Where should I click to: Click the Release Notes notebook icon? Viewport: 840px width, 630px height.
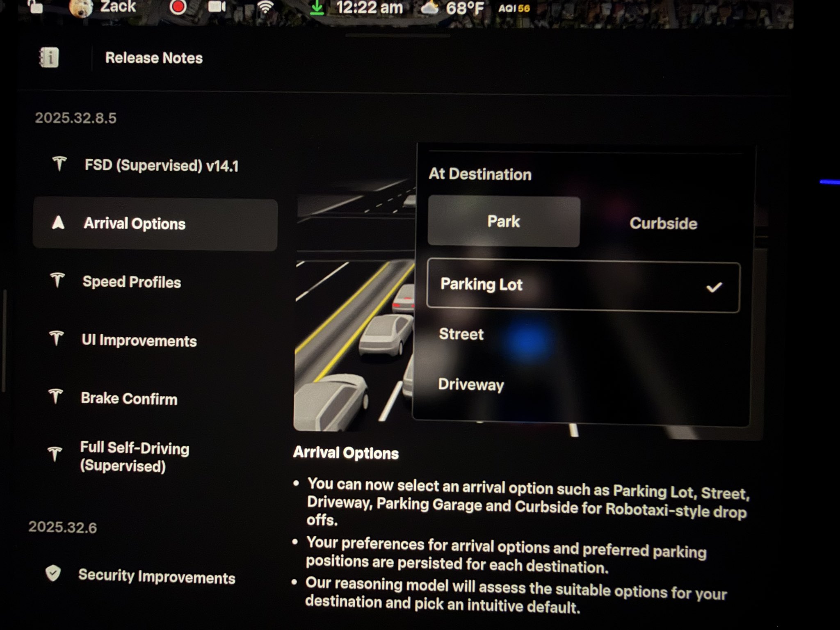pyautogui.click(x=49, y=58)
